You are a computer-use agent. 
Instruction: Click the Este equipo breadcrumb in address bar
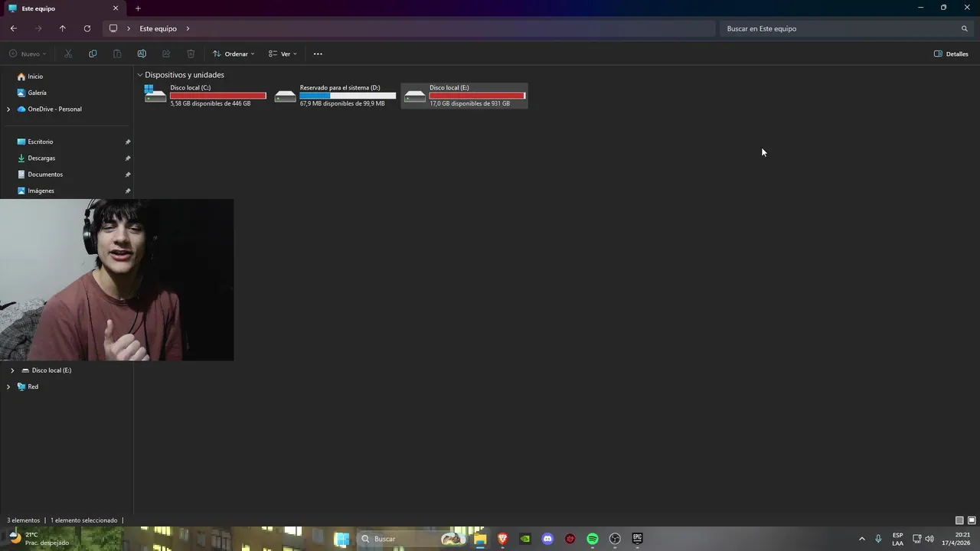pos(158,28)
